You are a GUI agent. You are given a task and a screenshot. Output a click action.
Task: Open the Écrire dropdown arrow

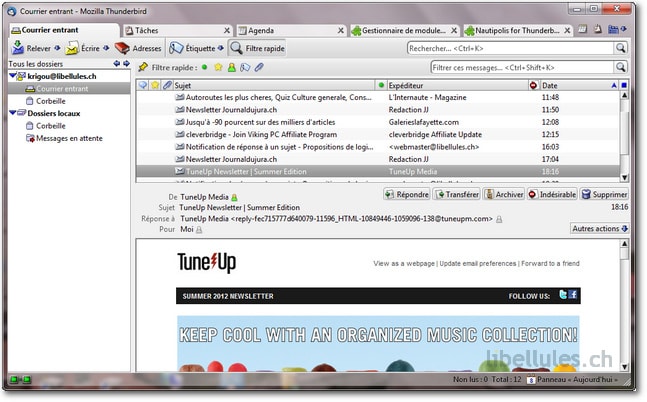pos(106,48)
